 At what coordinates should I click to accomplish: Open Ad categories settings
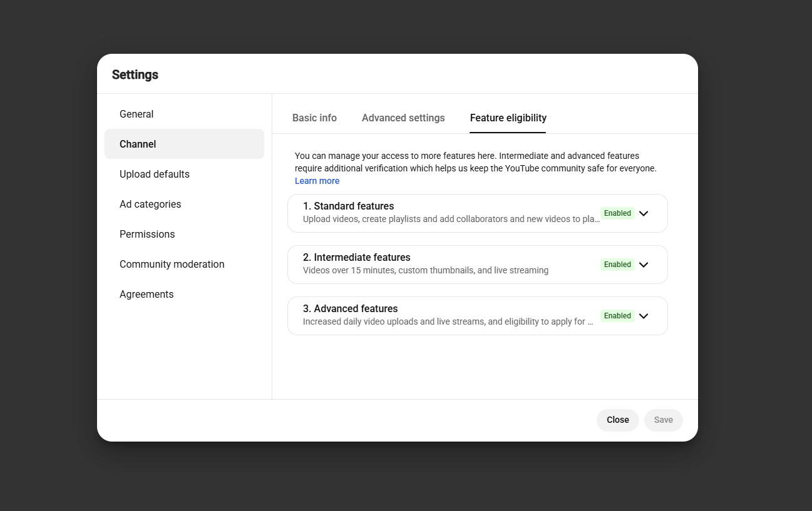click(184, 204)
